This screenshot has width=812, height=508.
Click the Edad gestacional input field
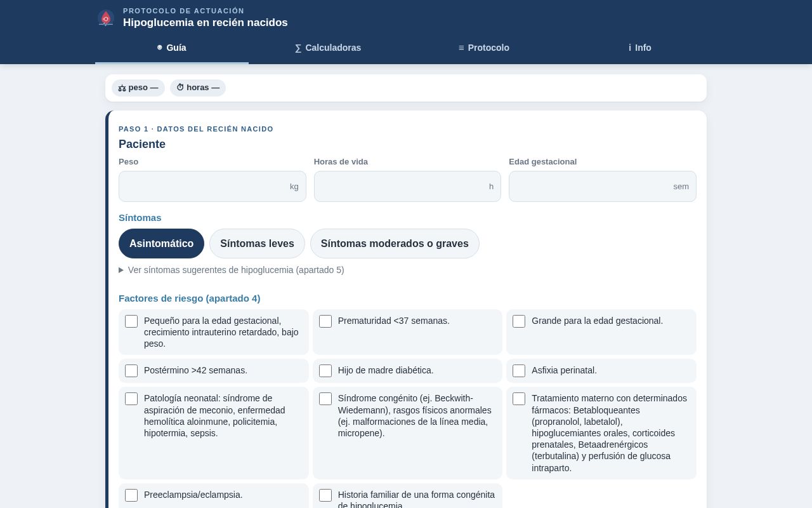pos(603,186)
